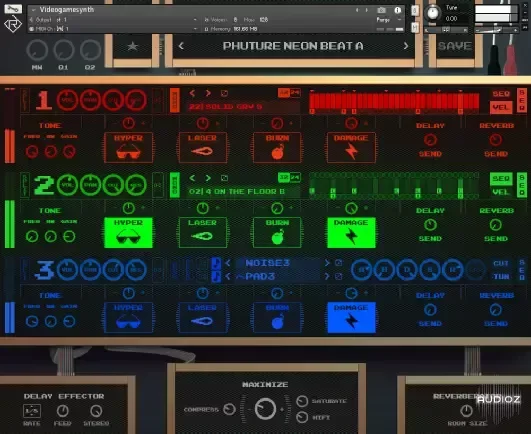This screenshot has height=434, width=531.
Task: Click the COMPRESS knob in MAXIMIZE panel
Action: 229,409
